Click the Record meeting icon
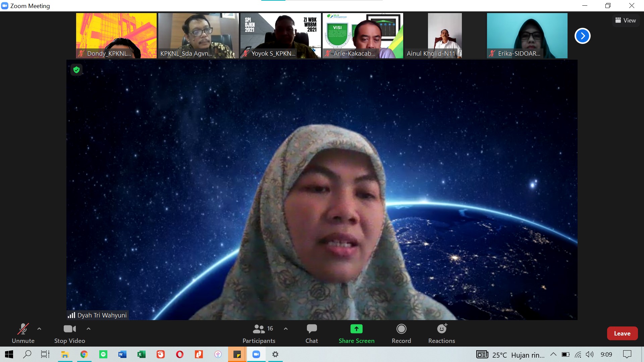This screenshot has width=644, height=362. [401, 329]
